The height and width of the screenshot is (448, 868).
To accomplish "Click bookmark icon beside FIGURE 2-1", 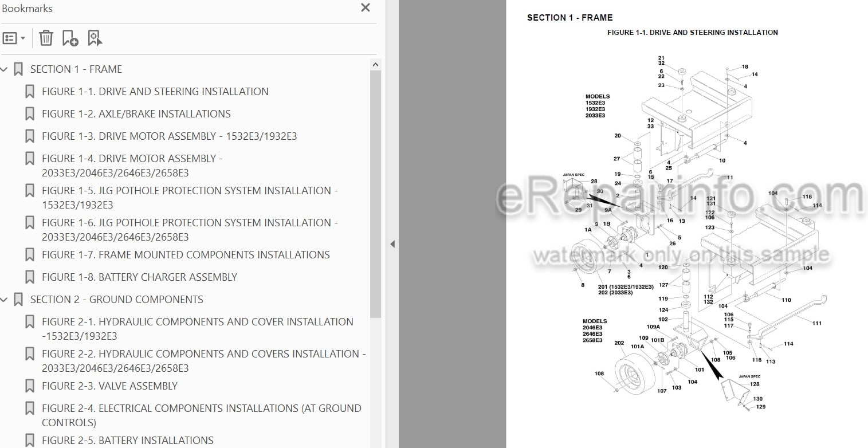I will 30,322.
